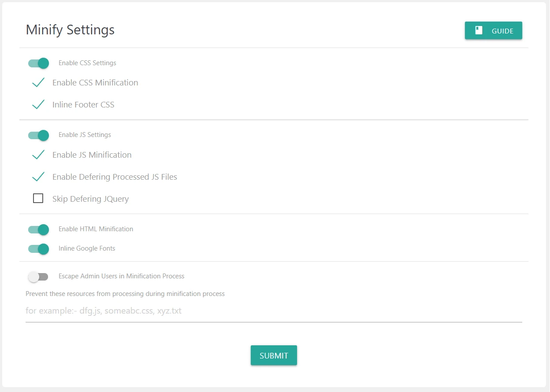Click the 'Skip Defering JQuery' label text
The height and width of the screenshot is (392, 550).
[90, 199]
